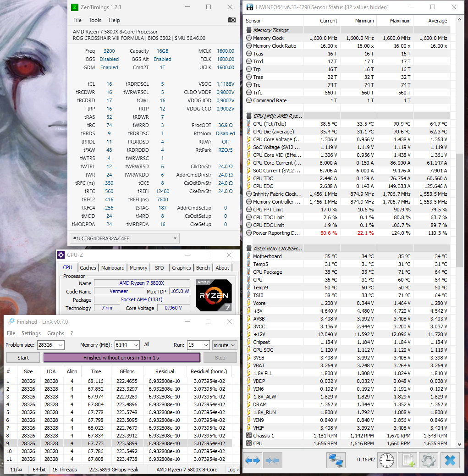Click the Motherboard temperature icon
This screenshot has height=476, width=468.
click(249, 256)
